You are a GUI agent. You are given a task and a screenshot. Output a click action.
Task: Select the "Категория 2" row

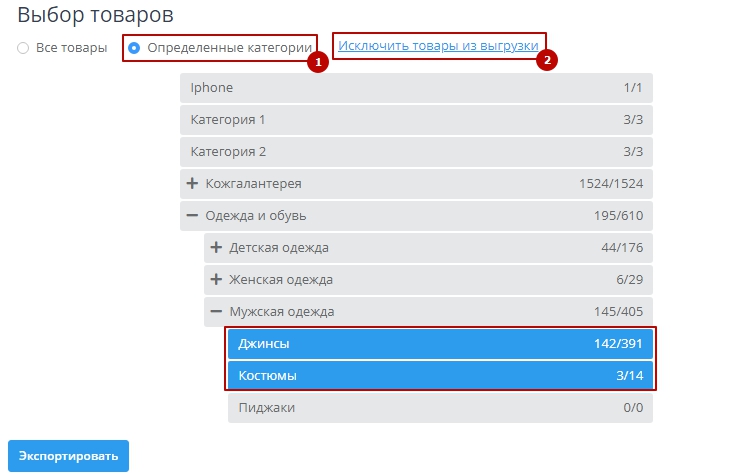click(x=415, y=152)
